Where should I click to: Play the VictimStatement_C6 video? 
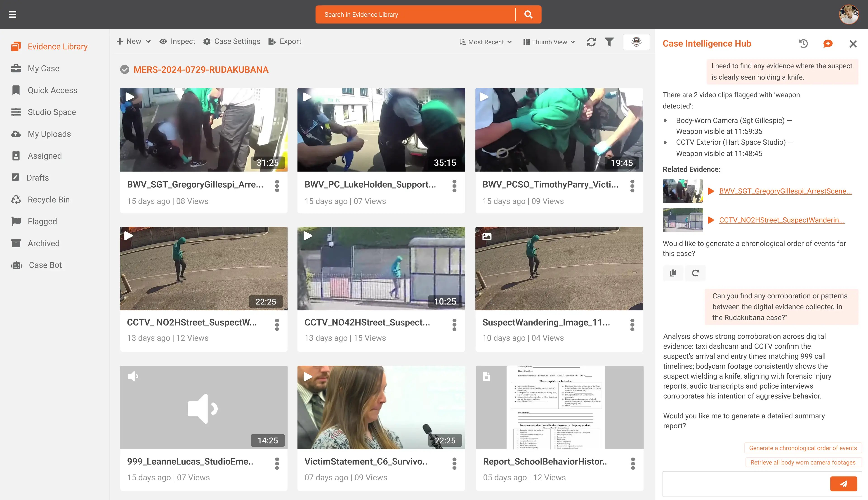click(308, 376)
